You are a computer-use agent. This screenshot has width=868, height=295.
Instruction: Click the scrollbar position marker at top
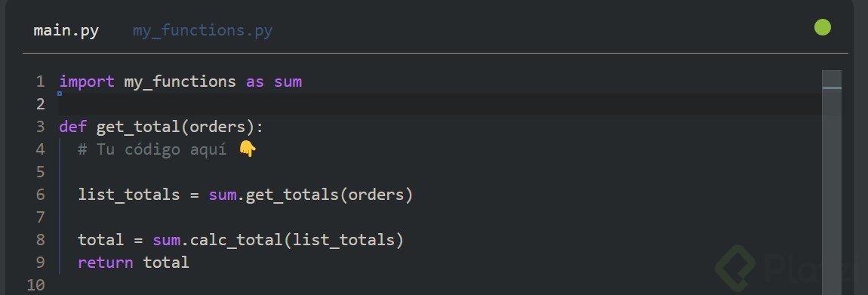(832, 88)
